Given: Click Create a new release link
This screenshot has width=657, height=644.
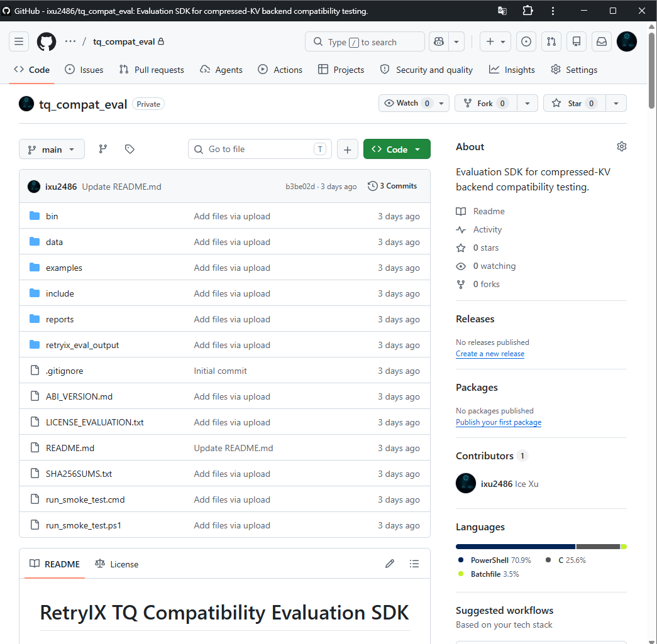Looking at the screenshot, I should click(490, 354).
